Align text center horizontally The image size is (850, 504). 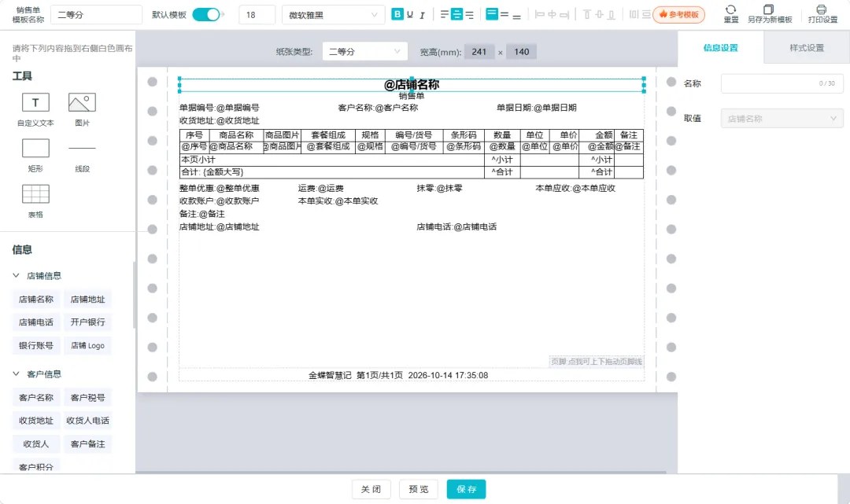(x=457, y=15)
